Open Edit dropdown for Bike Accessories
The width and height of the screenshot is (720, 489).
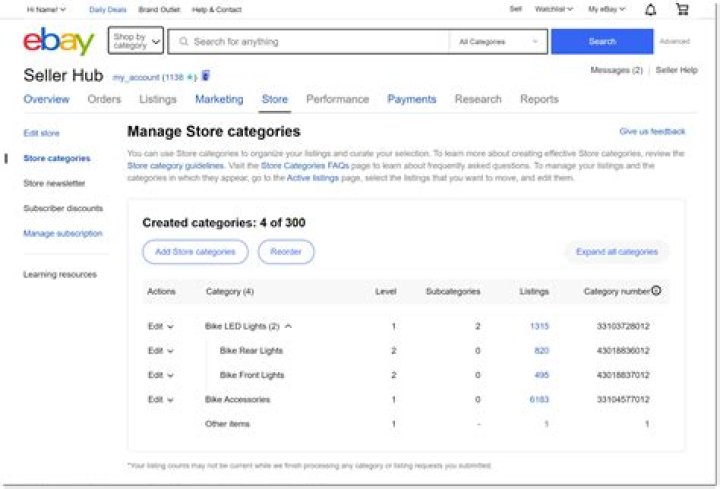tap(160, 400)
